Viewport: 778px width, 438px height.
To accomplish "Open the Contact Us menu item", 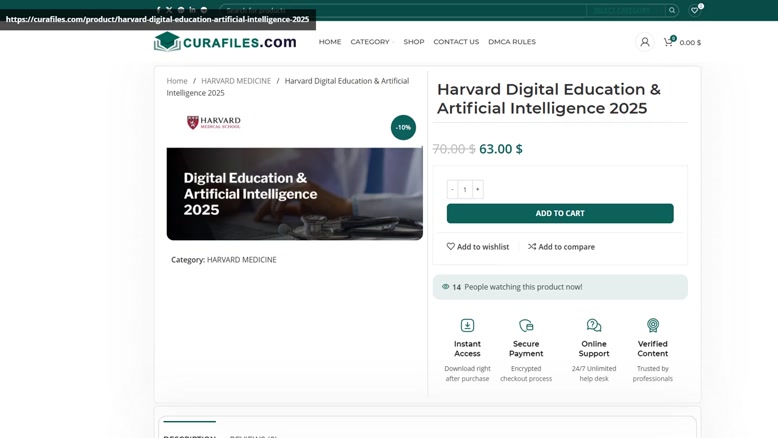I will pyautogui.click(x=456, y=42).
